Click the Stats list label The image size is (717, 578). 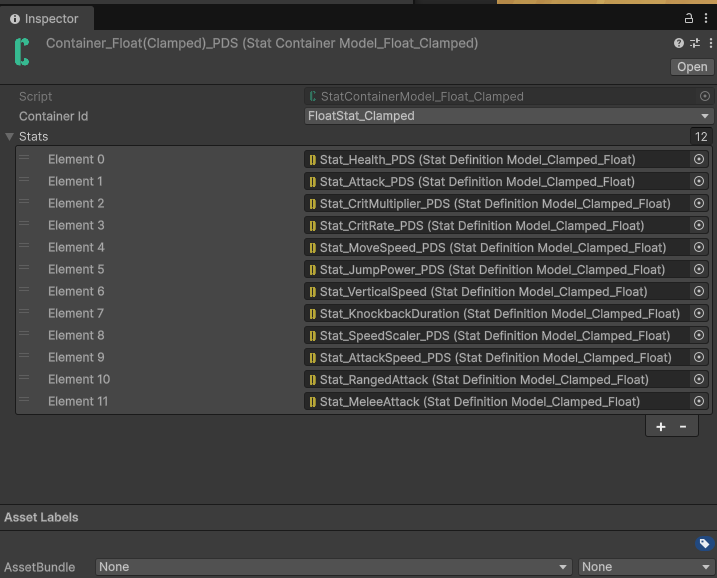[x=33, y=137]
